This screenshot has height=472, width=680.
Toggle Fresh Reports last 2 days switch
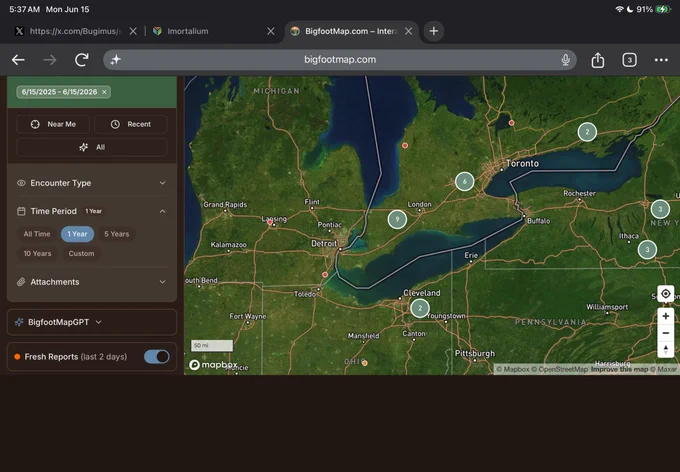tap(157, 357)
